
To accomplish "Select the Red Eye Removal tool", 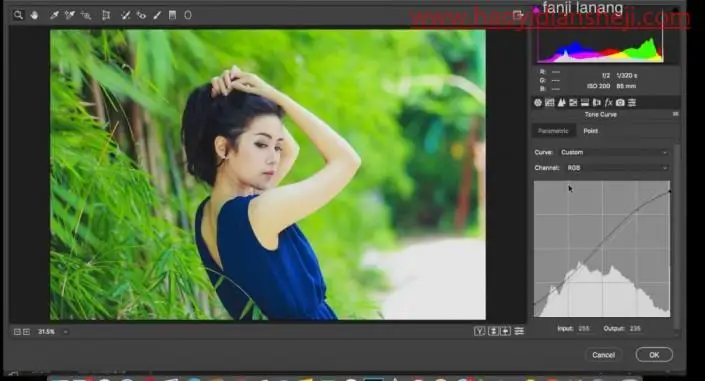I will tap(141, 15).
